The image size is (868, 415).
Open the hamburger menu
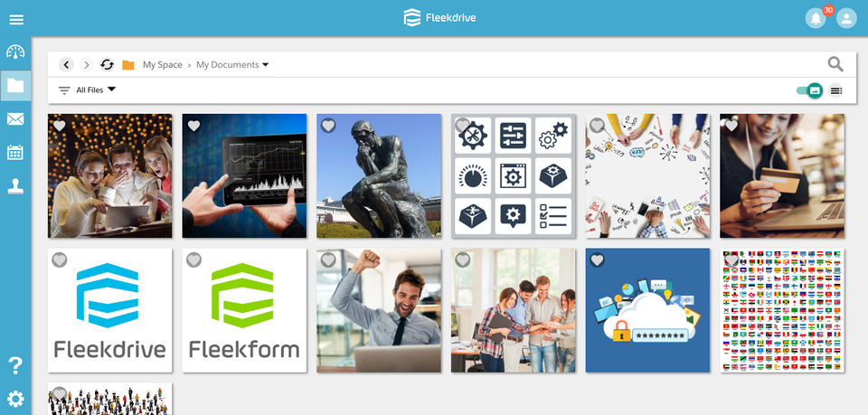click(16, 19)
